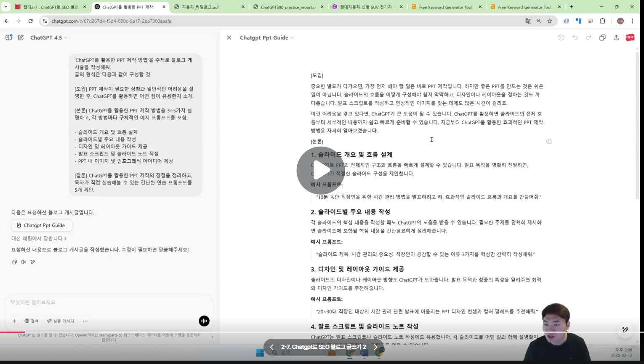Switch to the ChatGPT300_practice_report tab

(289, 7)
